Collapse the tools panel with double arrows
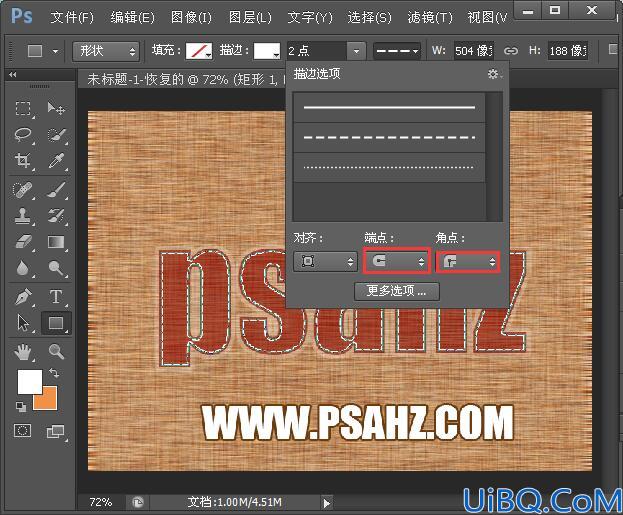Image resolution: width=623 pixels, height=515 pixels. click(x=13, y=74)
